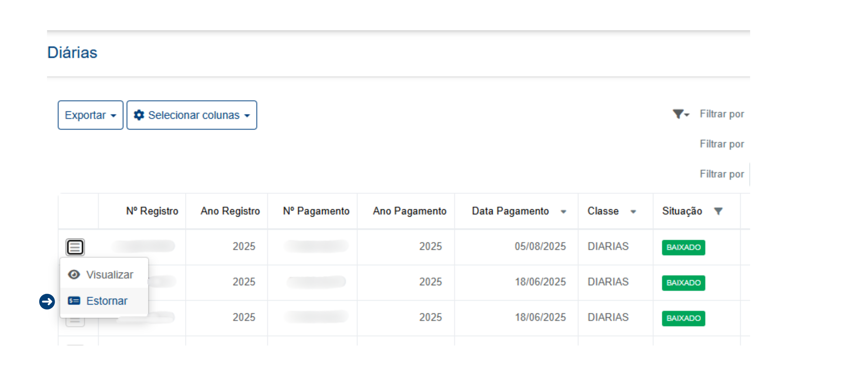
Task: Click the Ano Pagamento column header
Action: 409,211
